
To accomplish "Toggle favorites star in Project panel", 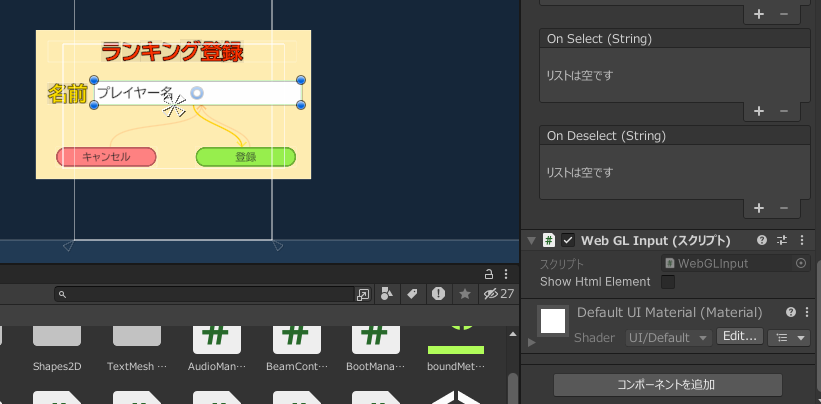I will pos(465,294).
